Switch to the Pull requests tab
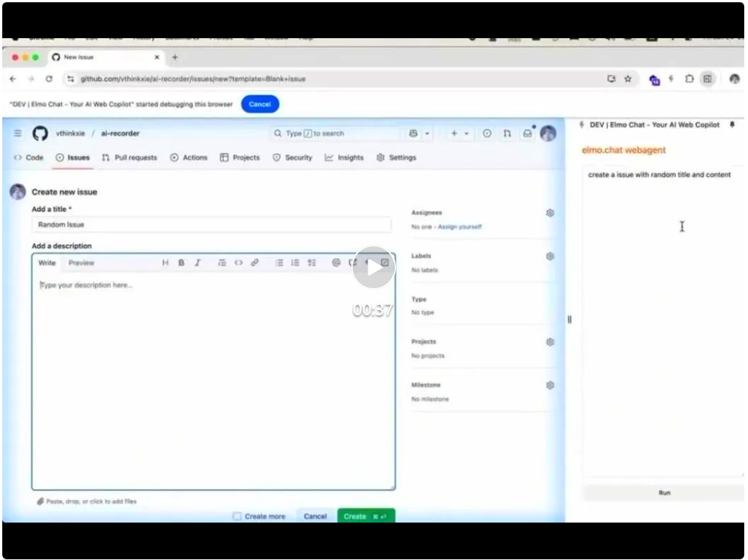The height and width of the screenshot is (560, 748). [129, 158]
